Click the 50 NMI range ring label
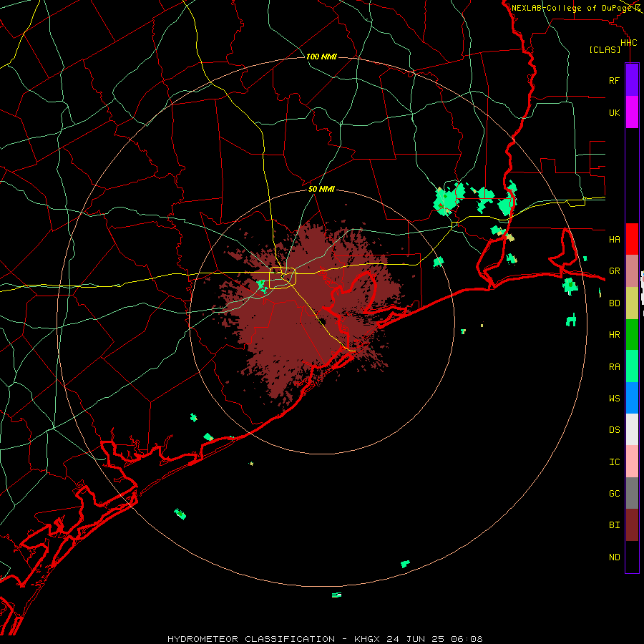The image size is (644, 644). click(321, 189)
